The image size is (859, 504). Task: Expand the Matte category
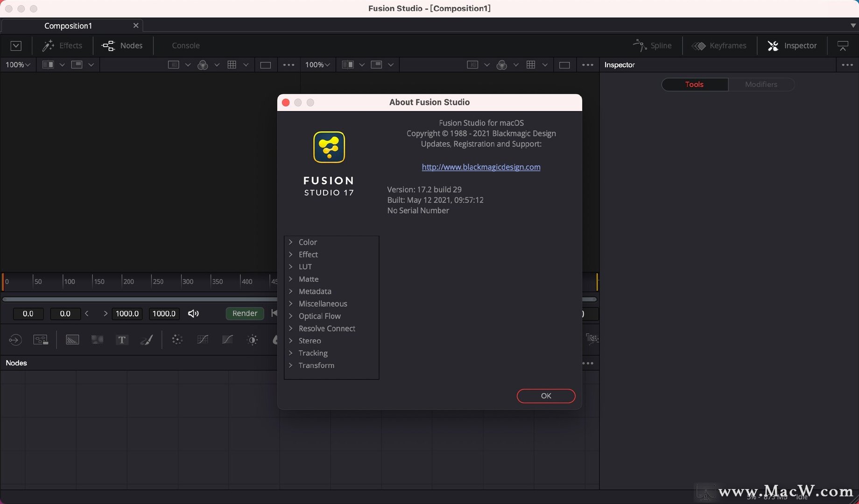click(x=290, y=279)
